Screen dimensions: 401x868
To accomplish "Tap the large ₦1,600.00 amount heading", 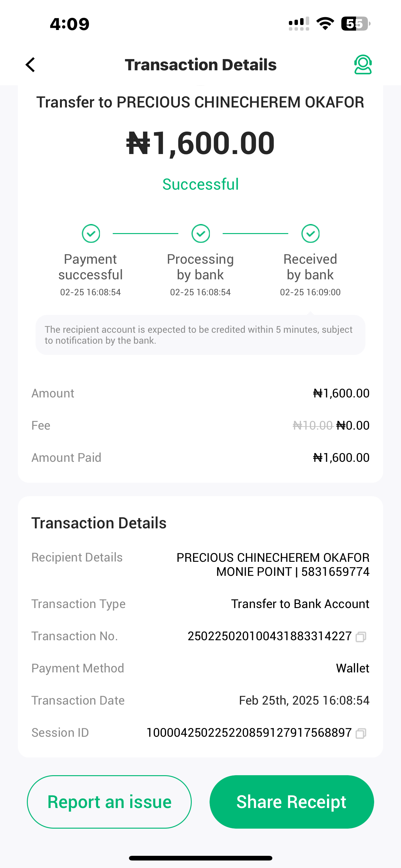I will coord(201,143).
